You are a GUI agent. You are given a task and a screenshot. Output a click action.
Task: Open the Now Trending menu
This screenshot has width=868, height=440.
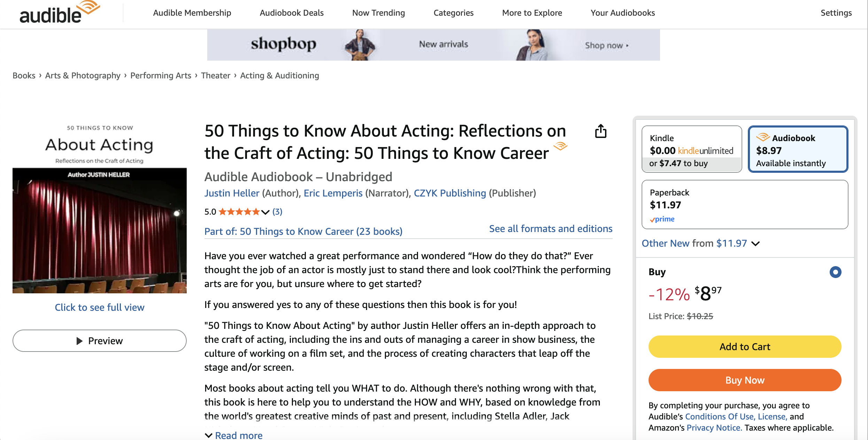click(x=378, y=13)
